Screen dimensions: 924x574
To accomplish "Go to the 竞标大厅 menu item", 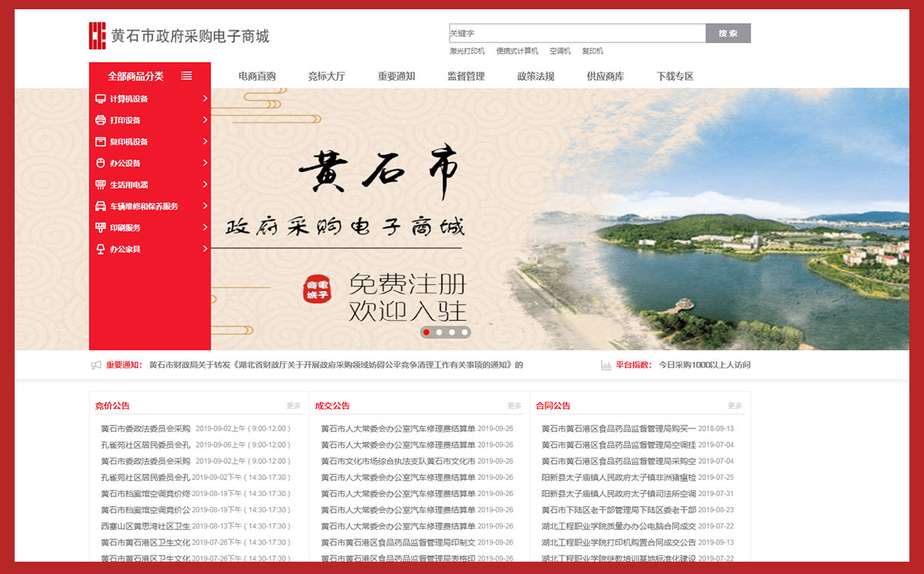I will tap(326, 76).
